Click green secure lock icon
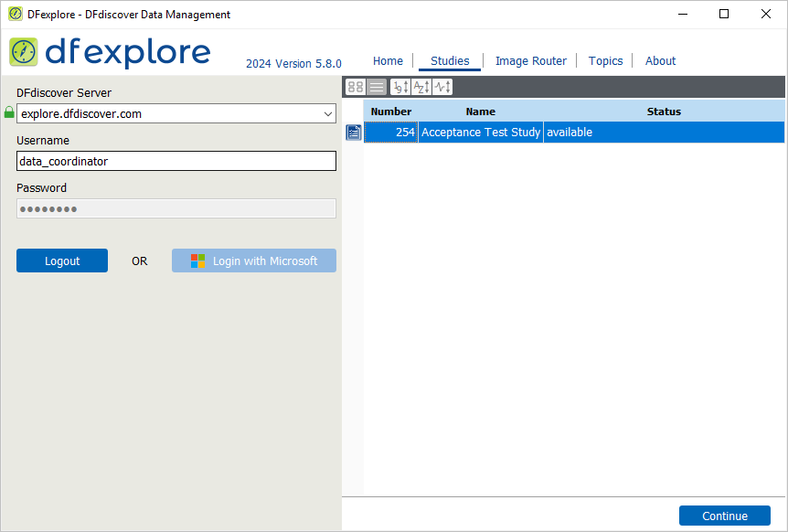 [x=9, y=112]
